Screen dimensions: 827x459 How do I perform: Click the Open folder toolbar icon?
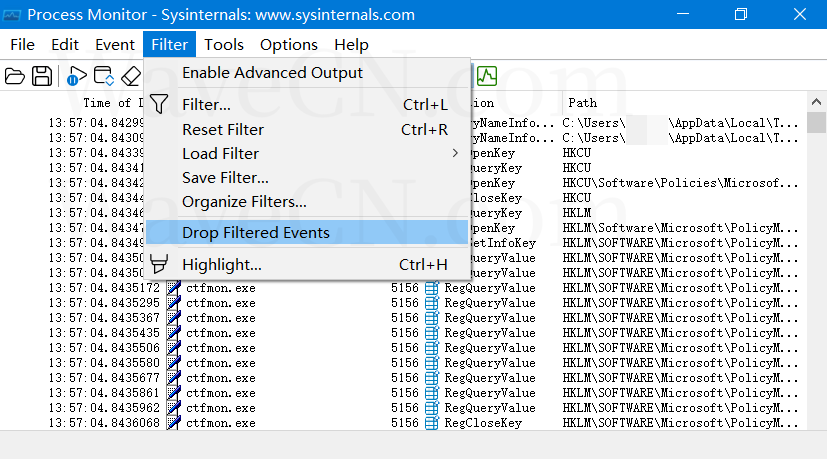click(15, 76)
